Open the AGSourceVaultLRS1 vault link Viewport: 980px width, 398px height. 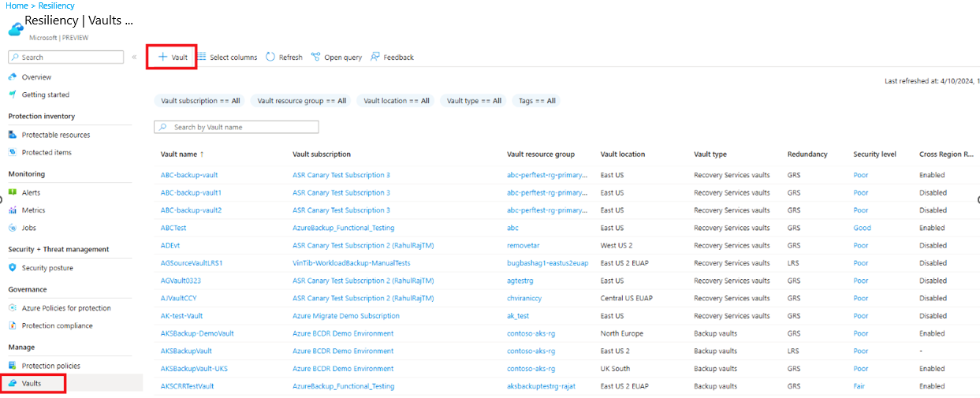click(192, 263)
